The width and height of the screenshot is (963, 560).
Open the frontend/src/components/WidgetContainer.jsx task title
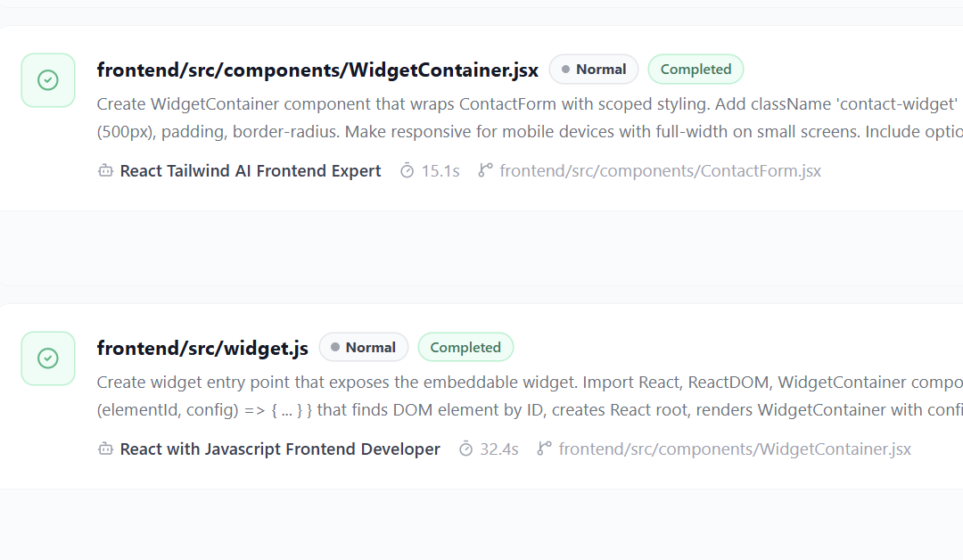click(317, 70)
